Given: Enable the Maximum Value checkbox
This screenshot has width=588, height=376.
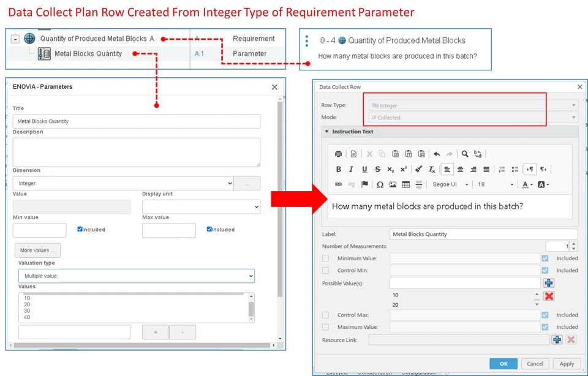Looking at the screenshot, I should (x=325, y=327).
